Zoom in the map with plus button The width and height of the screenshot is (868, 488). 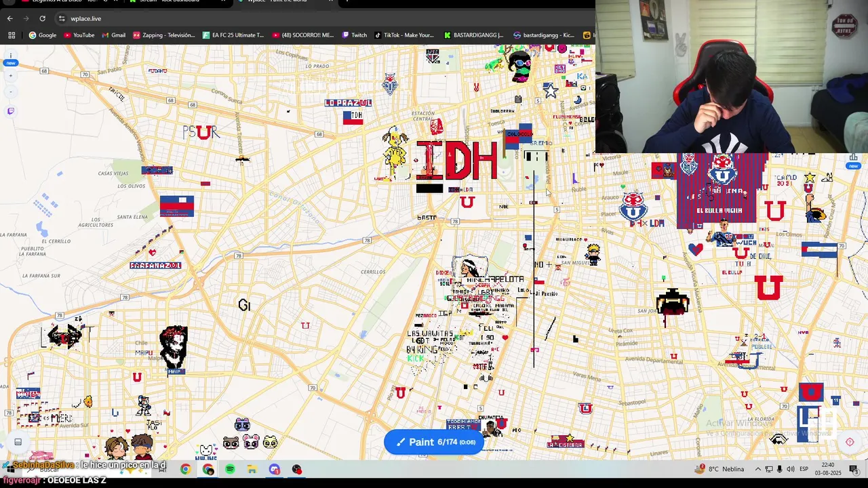coord(10,76)
